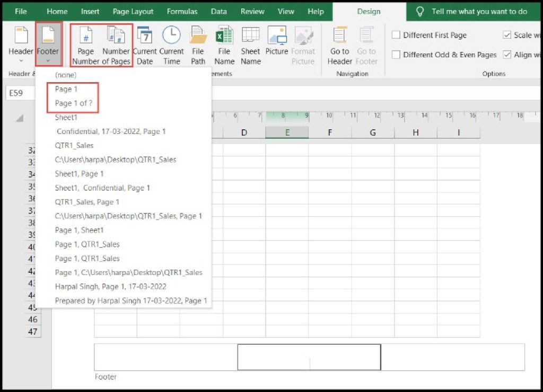Insert the Number of Pages code
Viewport: 543px width, 392px height.
116,44
